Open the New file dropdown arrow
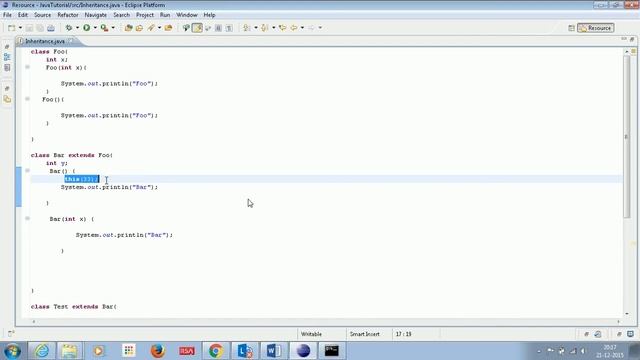 20,28
